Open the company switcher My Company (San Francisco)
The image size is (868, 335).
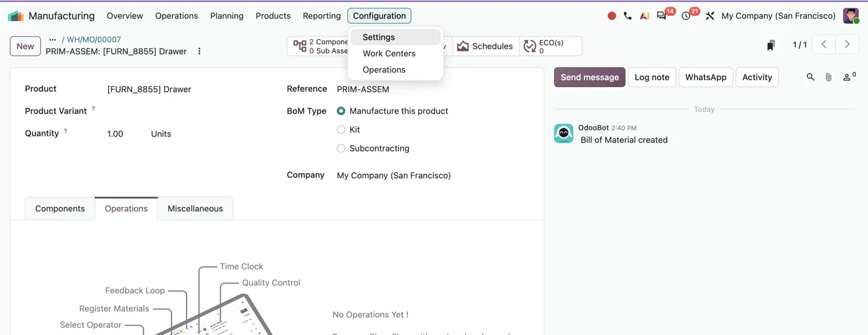click(x=778, y=16)
